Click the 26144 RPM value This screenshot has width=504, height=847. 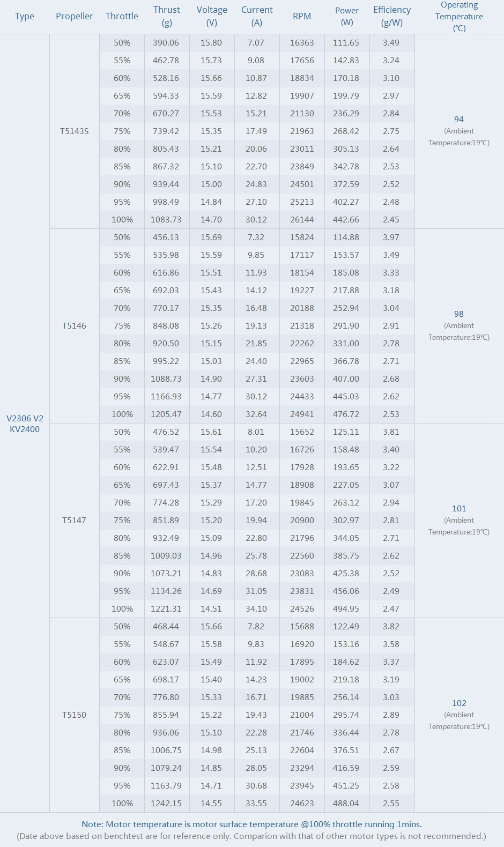(x=302, y=220)
